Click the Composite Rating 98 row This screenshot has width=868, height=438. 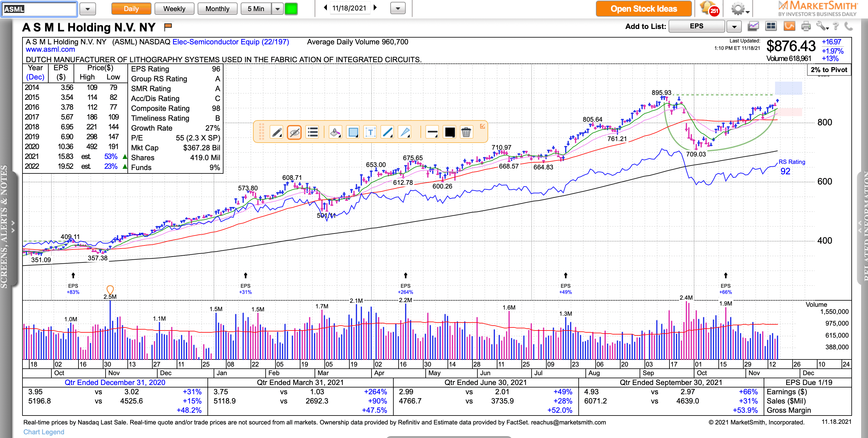[x=175, y=108]
